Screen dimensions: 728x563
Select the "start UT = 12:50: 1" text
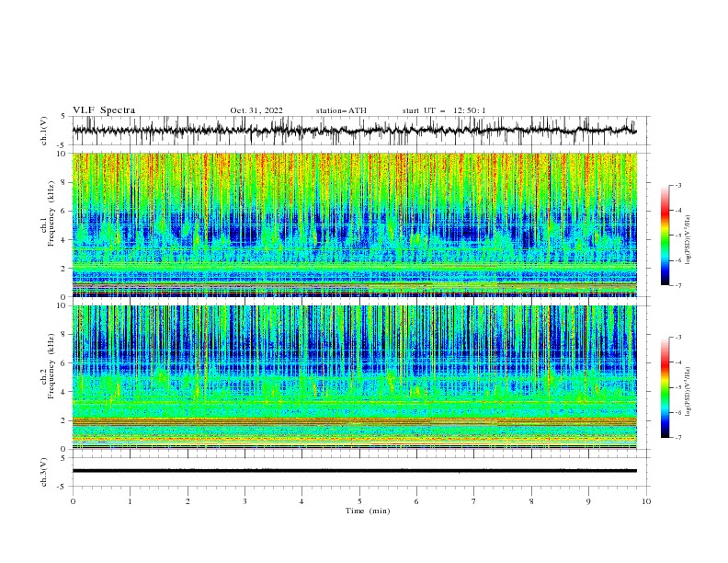[x=444, y=110]
